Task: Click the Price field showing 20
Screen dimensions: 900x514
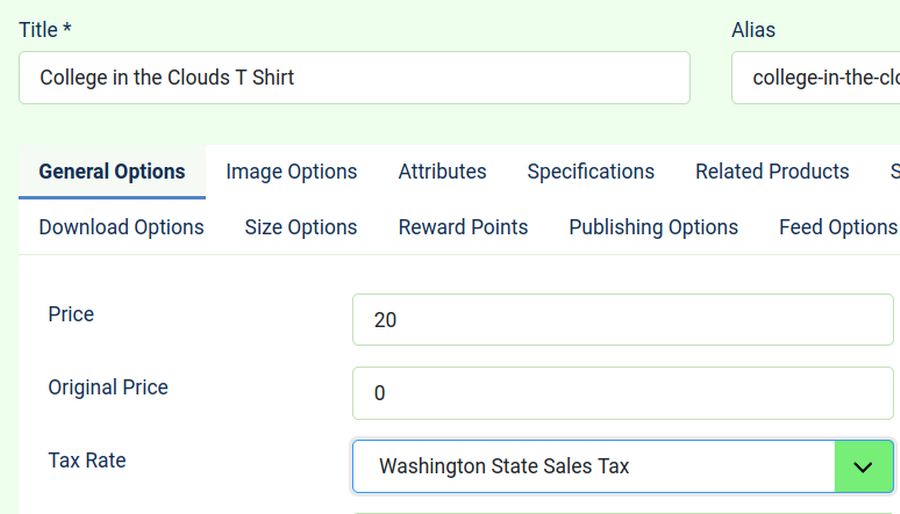Action: tap(622, 320)
